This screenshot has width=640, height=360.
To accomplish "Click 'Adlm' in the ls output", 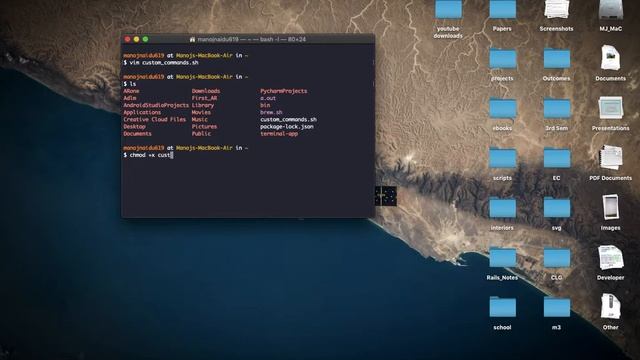I will pyautogui.click(x=130, y=98).
